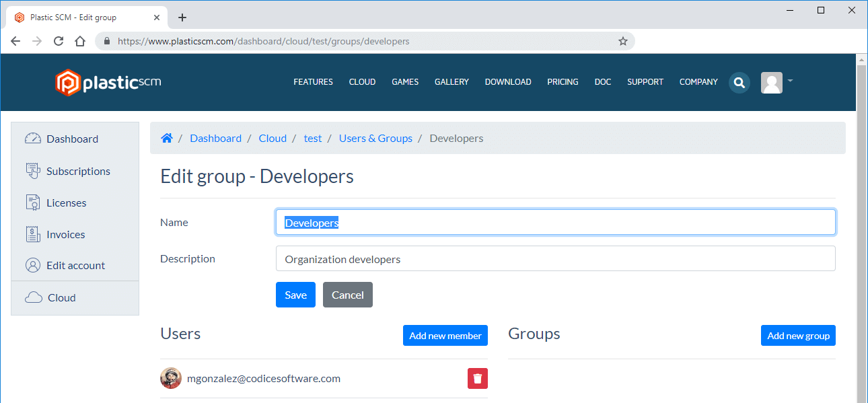Bookmark the page with the star icon
The width and height of the screenshot is (868, 403).
[623, 41]
